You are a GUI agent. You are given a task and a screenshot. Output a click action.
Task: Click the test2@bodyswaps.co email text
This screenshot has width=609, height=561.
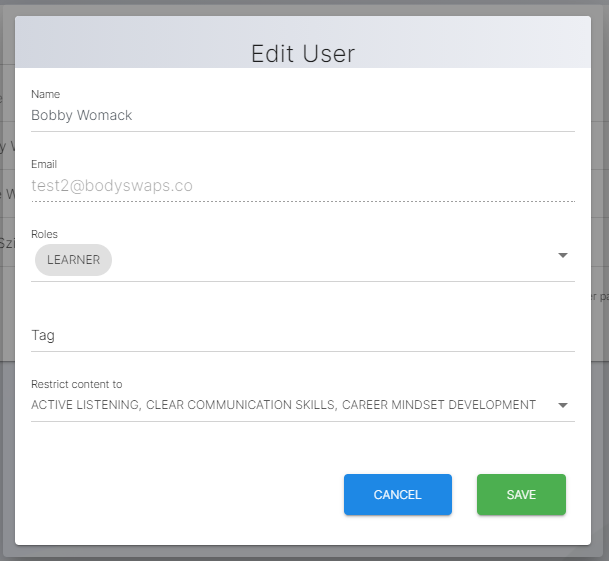tap(112, 185)
